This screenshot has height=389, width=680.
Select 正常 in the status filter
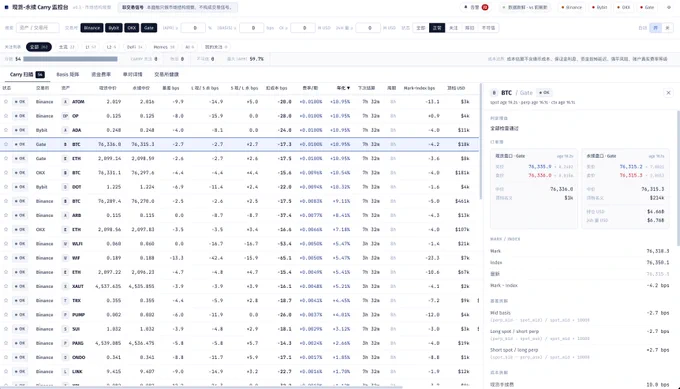(437, 28)
